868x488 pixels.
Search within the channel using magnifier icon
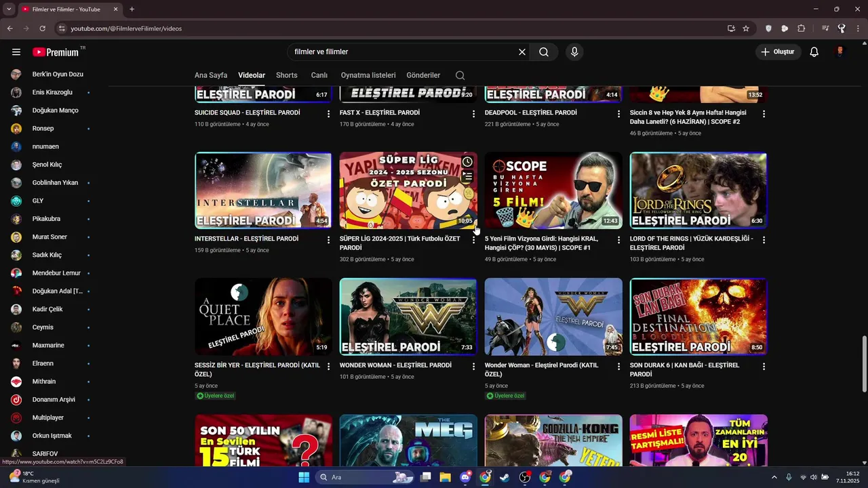tap(460, 75)
